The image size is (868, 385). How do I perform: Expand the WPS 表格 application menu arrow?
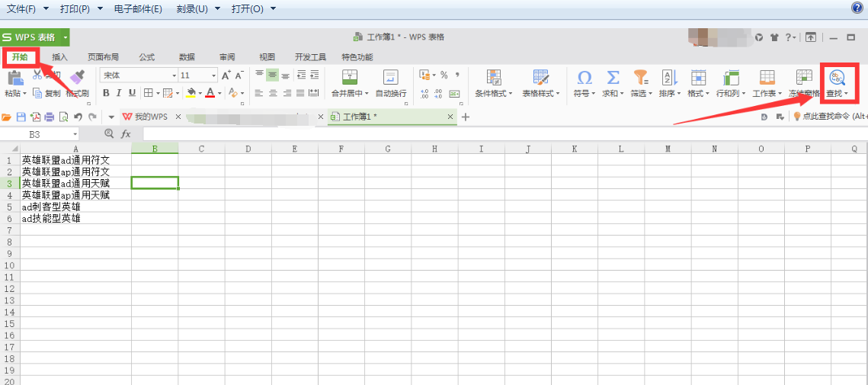pyautogui.click(x=66, y=37)
